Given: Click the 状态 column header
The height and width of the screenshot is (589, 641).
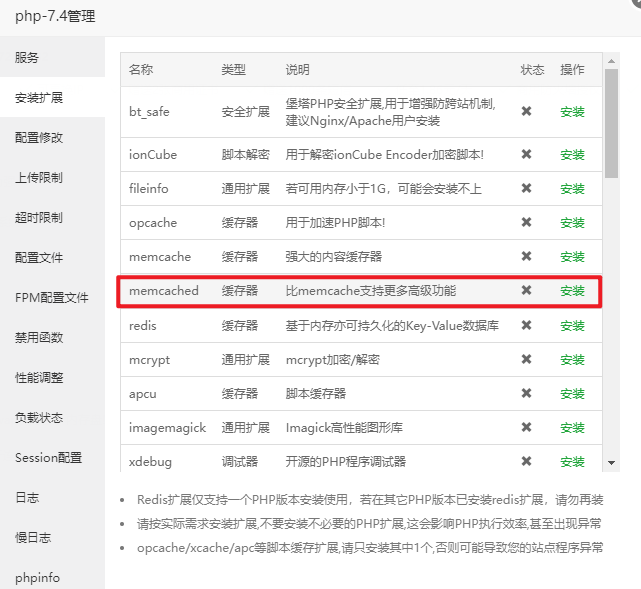Looking at the screenshot, I should 532,69.
